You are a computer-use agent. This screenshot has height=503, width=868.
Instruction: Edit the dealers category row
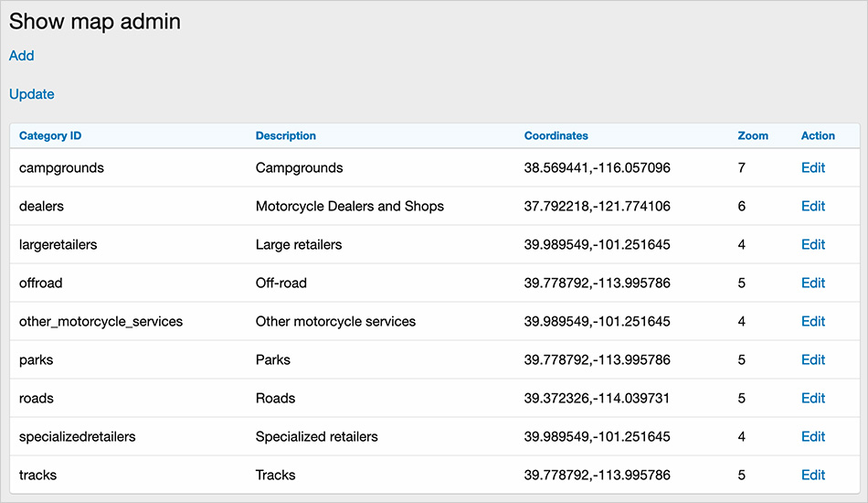tap(812, 207)
